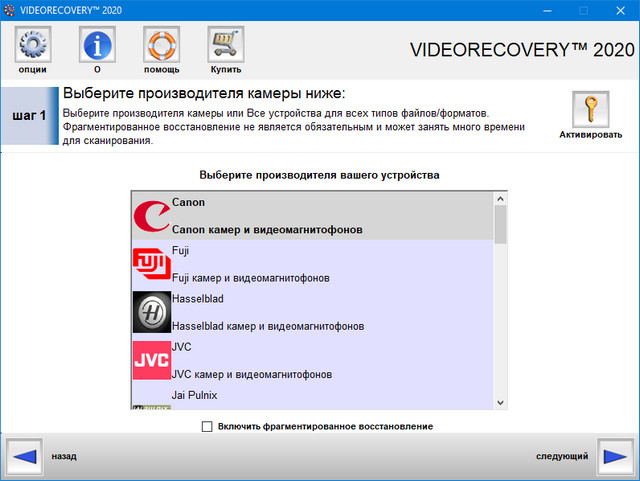The image size is (640, 481).
Task: Select the Fuji logo in the list
Action: (x=151, y=264)
